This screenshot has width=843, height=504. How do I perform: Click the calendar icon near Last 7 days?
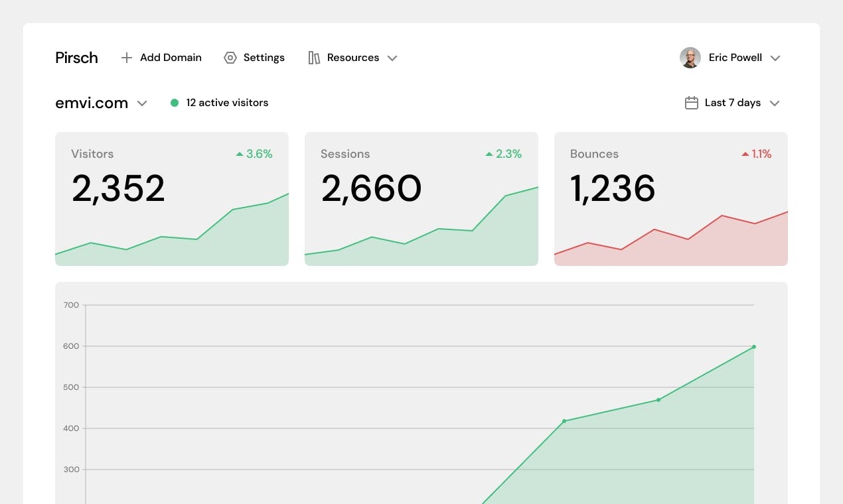coord(691,103)
